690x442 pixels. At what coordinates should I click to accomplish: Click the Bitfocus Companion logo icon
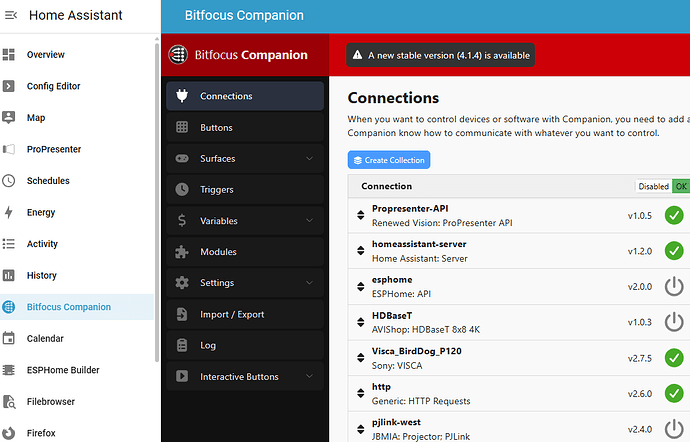tap(178, 55)
